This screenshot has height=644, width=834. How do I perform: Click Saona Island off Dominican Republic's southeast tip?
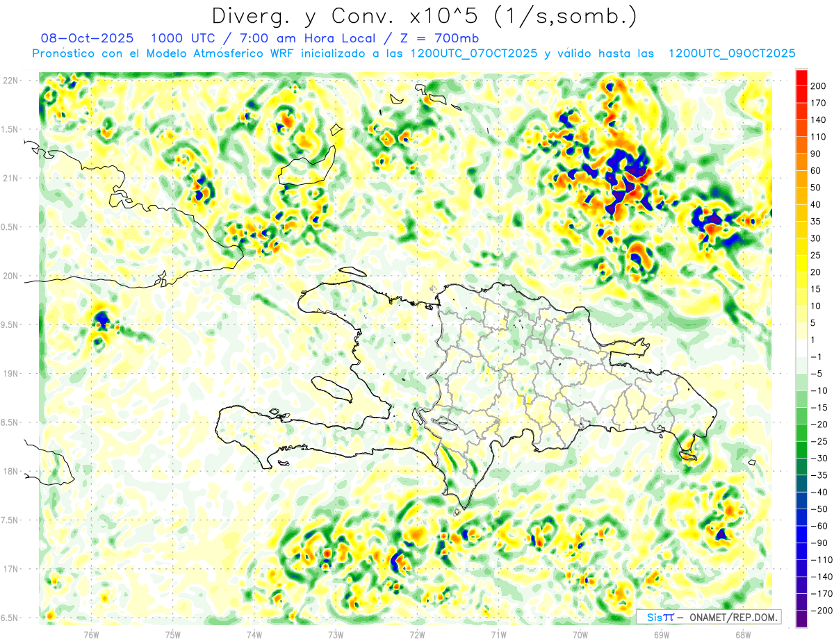(689, 456)
